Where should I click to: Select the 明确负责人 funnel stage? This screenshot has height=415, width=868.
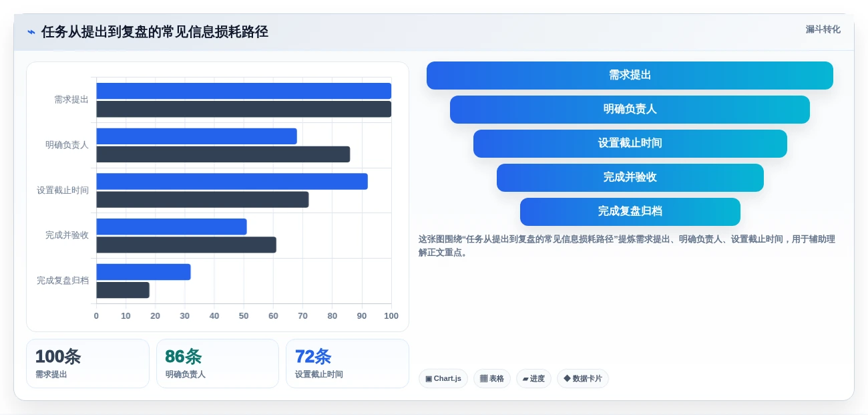[x=630, y=110]
